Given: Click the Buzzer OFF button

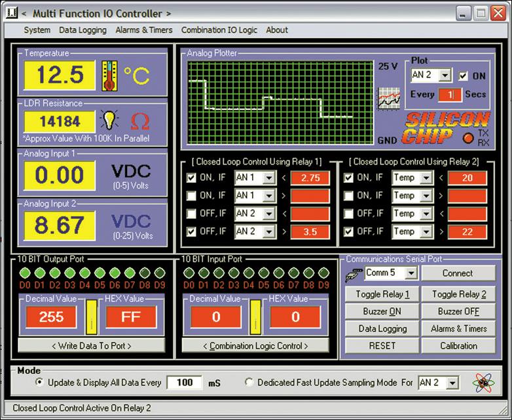Looking at the screenshot, I should point(458,311).
